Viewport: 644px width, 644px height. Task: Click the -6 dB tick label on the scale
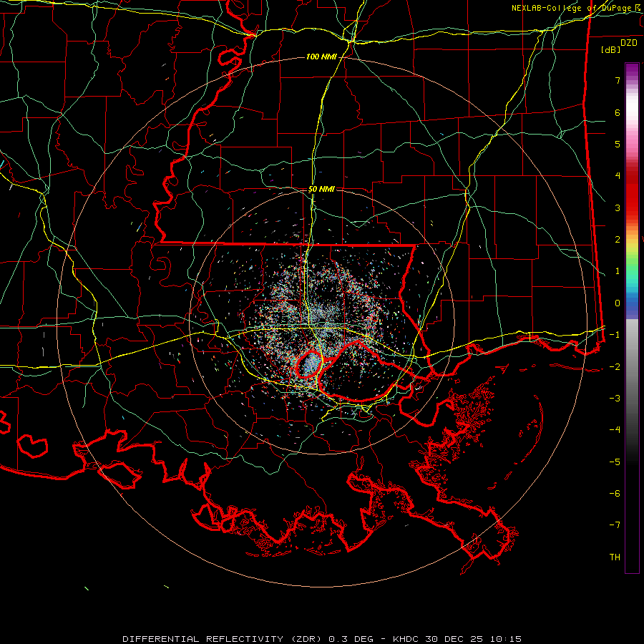click(x=615, y=493)
